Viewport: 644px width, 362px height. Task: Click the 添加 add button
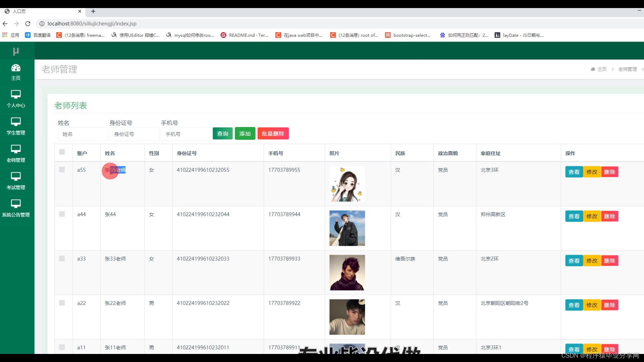point(245,133)
